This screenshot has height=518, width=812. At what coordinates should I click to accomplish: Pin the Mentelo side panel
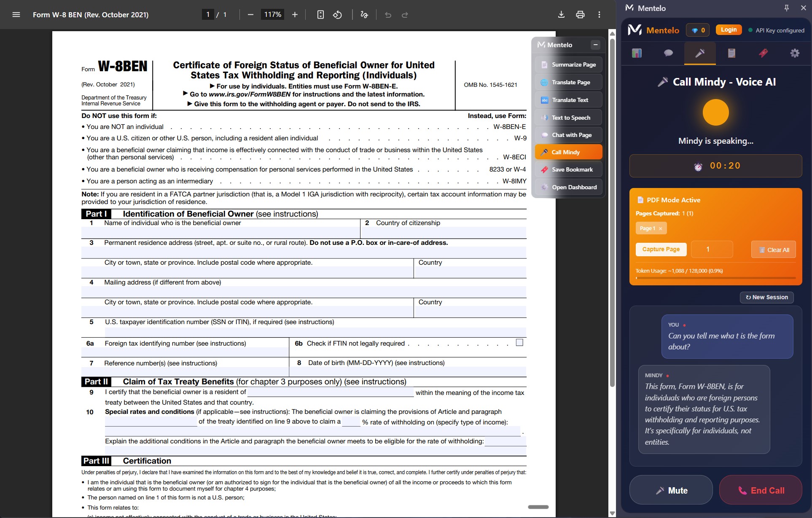click(x=786, y=8)
